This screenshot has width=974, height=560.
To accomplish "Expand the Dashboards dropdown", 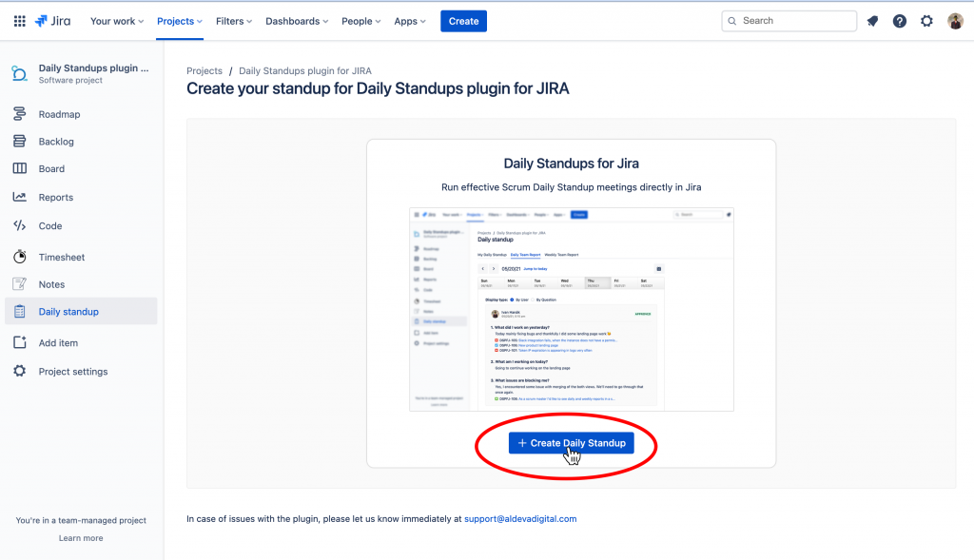I will pos(297,21).
